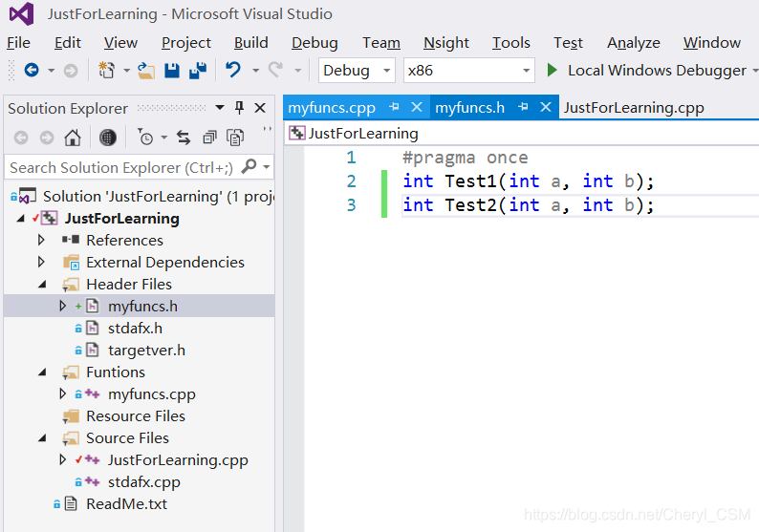Toggle pin on the myfuncs.h tab
759x532 pixels.
(523, 107)
